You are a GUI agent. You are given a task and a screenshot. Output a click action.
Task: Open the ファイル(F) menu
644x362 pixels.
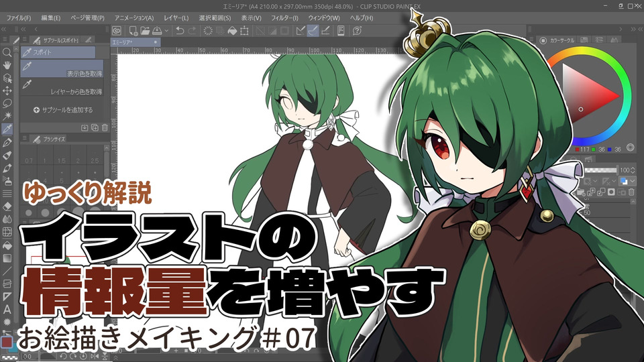tap(19, 18)
